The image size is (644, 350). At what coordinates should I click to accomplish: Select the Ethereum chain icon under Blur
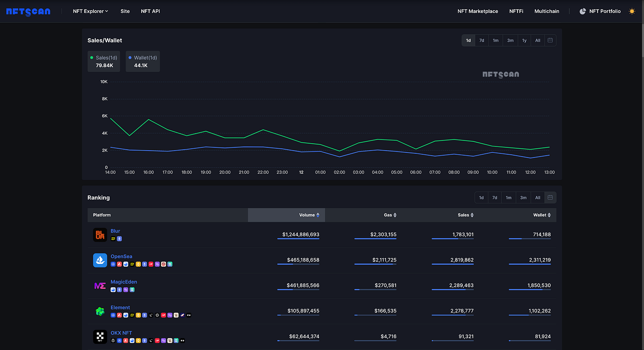[x=119, y=239]
